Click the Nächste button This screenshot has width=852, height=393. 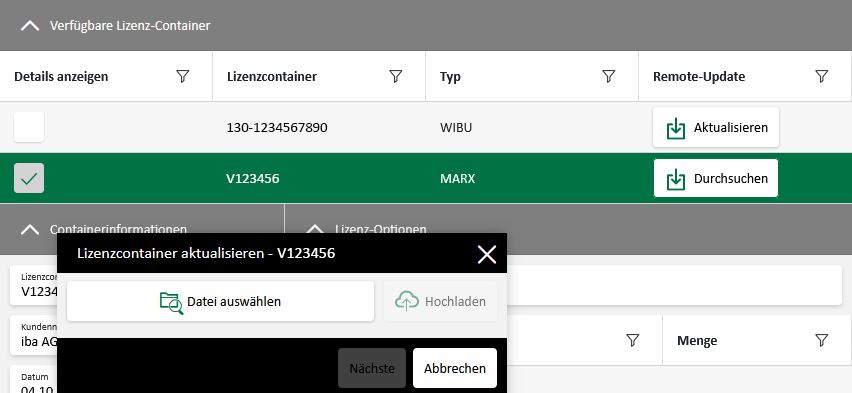click(372, 368)
